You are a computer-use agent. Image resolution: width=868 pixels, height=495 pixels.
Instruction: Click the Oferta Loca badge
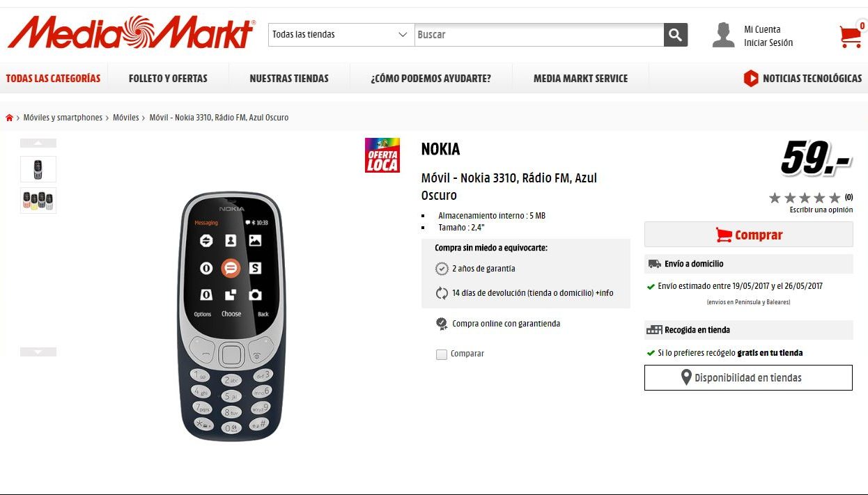click(x=382, y=155)
